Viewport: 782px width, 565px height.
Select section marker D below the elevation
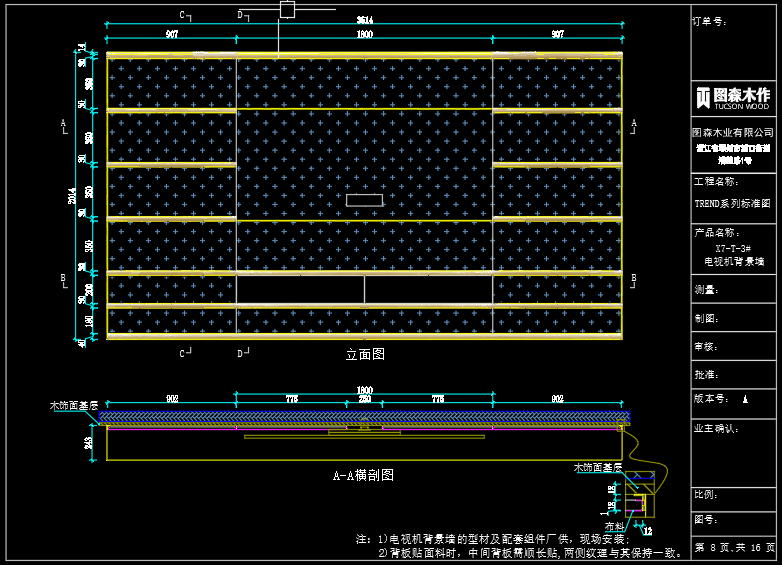pos(240,353)
